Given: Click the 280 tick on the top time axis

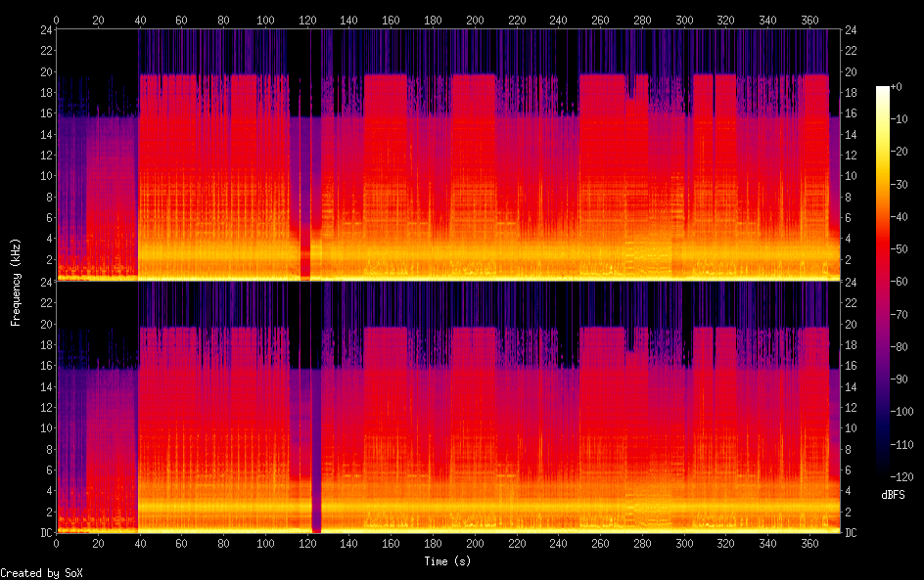Looking at the screenshot, I should 642,20.
